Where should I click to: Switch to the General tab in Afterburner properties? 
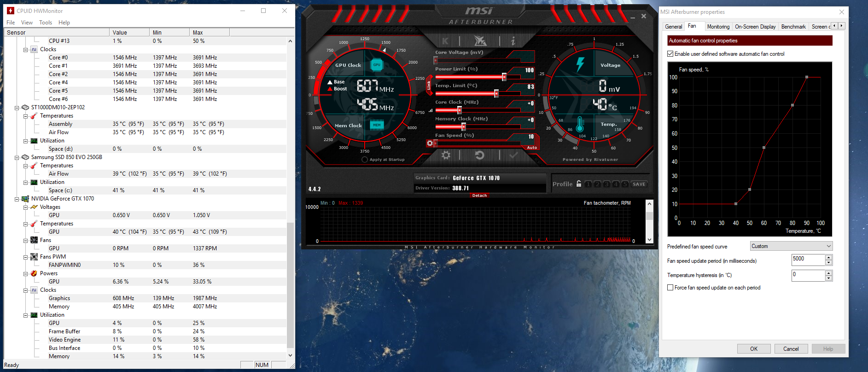click(674, 27)
